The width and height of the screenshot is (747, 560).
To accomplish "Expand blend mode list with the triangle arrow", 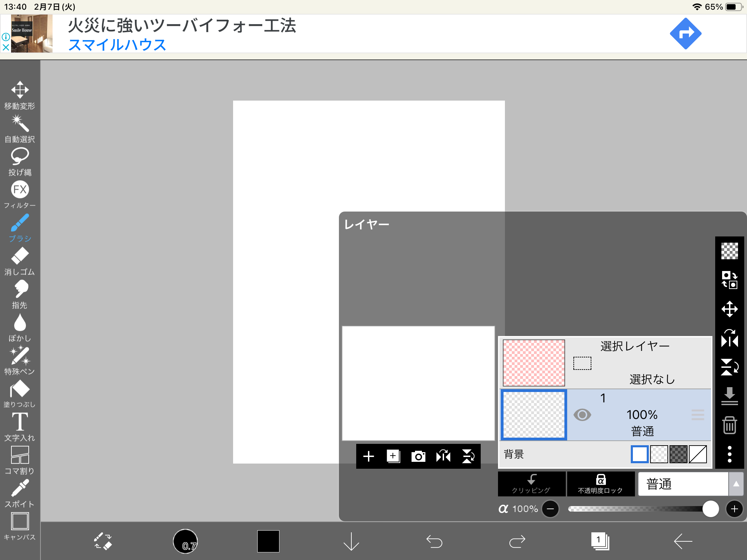I will coord(736,484).
